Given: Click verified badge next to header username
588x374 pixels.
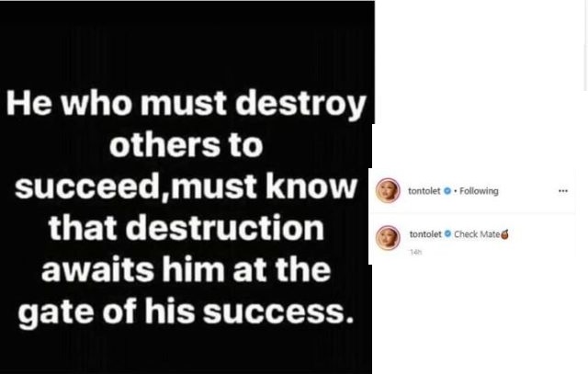Looking at the screenshot, I should (447, 191).
